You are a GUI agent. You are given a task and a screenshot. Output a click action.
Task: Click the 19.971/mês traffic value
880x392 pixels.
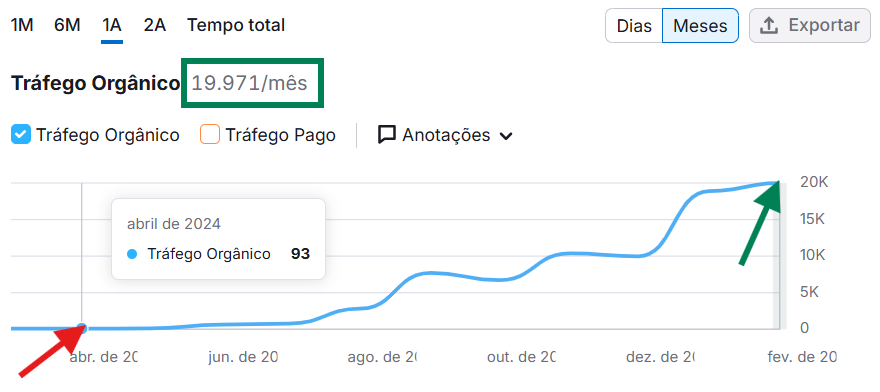pyautogui.click(x=250, y=83)
